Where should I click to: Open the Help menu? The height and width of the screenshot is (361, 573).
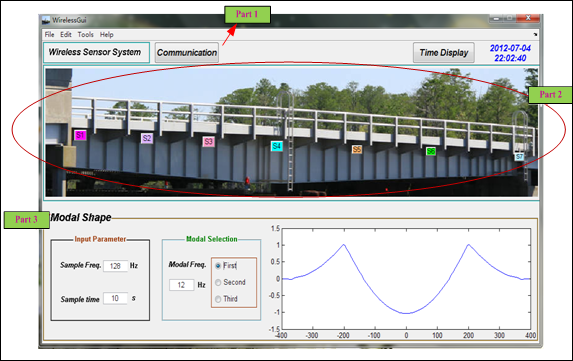[107, 35]
